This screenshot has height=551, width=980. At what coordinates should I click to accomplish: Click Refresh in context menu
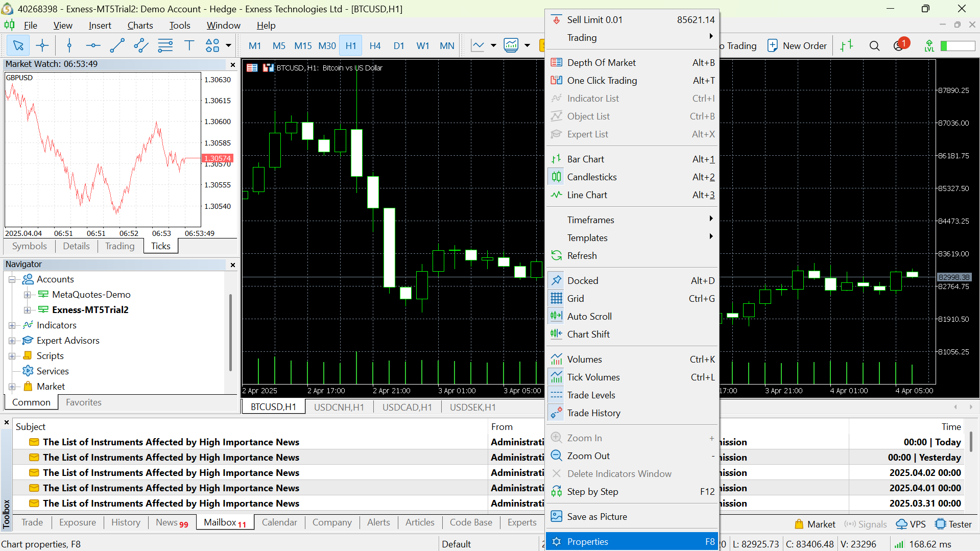point(632,255)
